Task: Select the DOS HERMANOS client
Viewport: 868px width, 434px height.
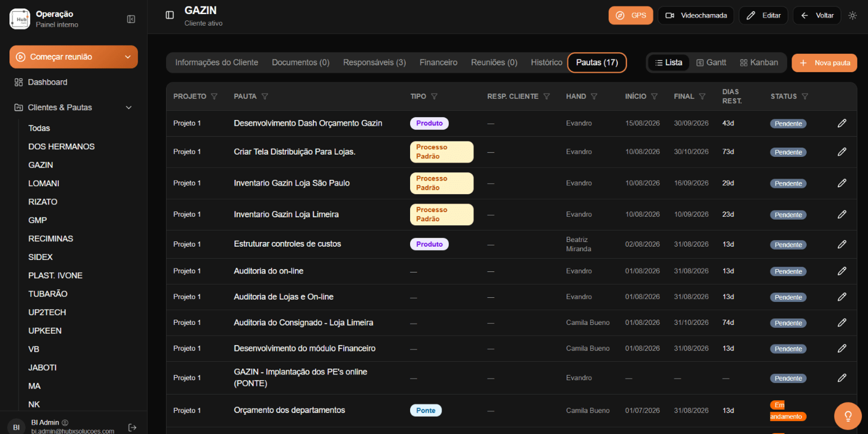Action: click(x=61, y=146)
